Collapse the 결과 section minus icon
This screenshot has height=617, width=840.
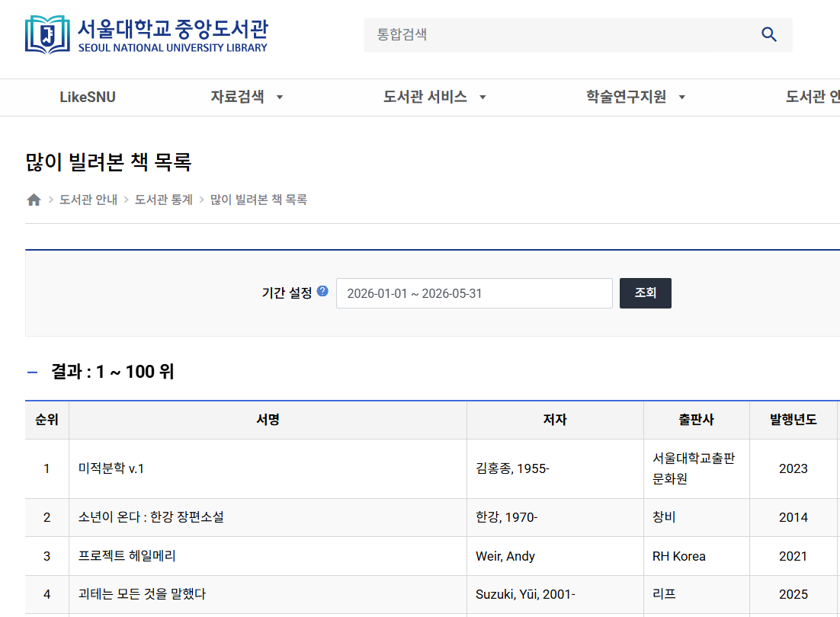32,372
